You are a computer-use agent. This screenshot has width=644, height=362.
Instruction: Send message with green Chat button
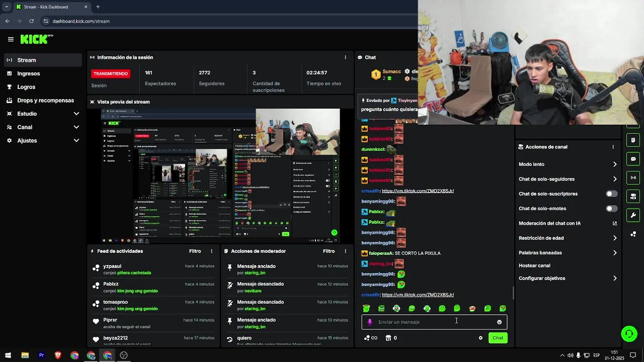[x=498, y=338]
